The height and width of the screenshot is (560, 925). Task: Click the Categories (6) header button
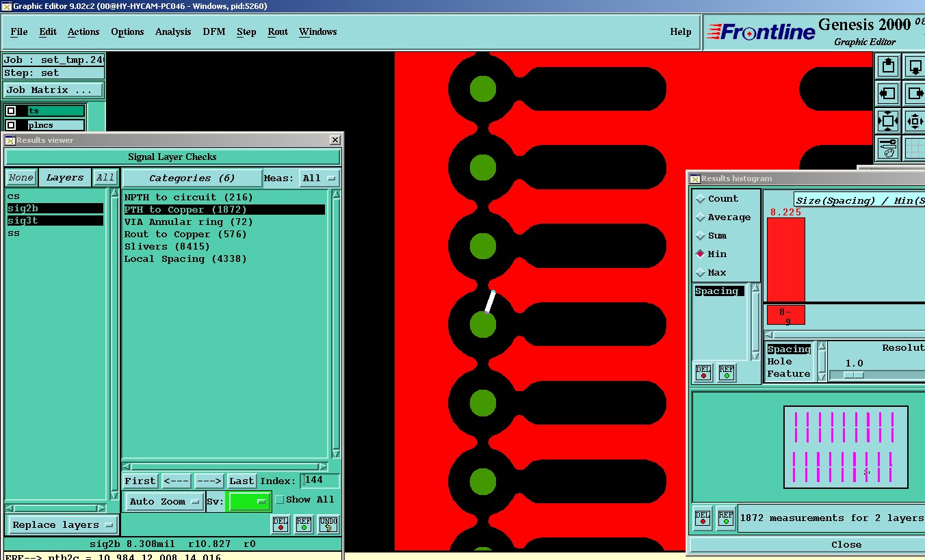click(192, 178)
